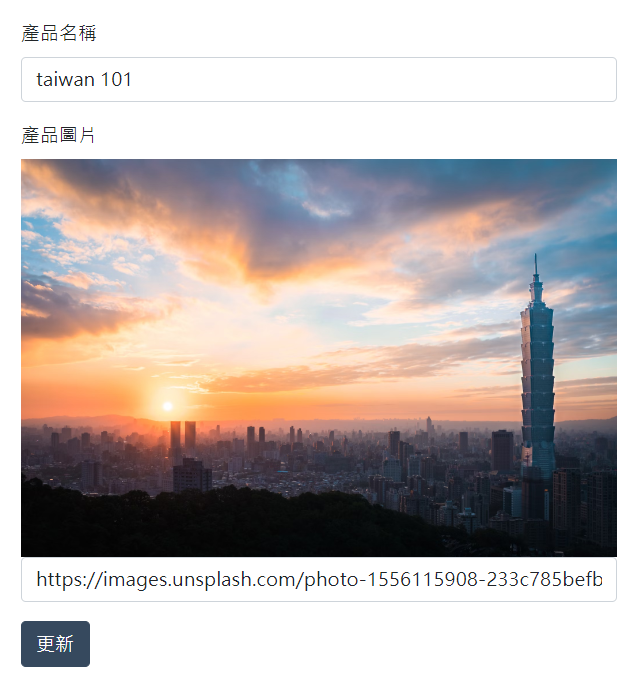Click "unsplash.com" inside the URL field
The height and width of the screenshot is (686, 627).
[x=234, y=579]
